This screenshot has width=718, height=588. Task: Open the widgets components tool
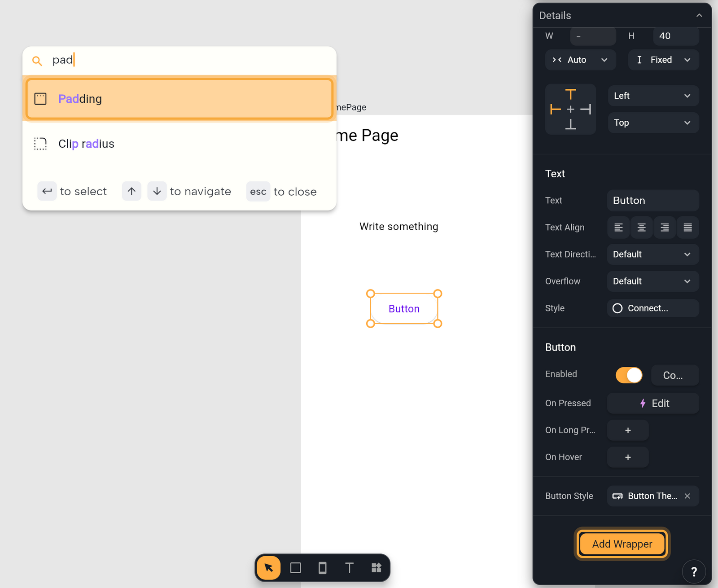(377, 568)
